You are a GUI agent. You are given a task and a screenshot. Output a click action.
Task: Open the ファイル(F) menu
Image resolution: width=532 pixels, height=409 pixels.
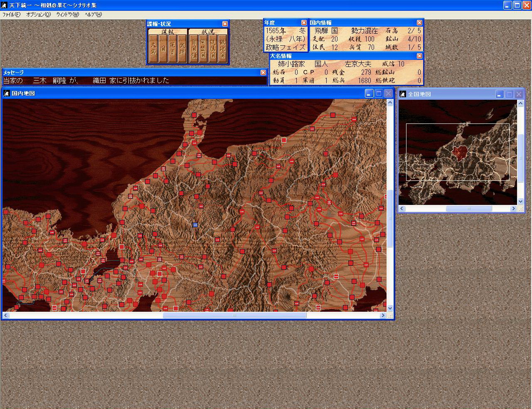click(x=11, y=14)
